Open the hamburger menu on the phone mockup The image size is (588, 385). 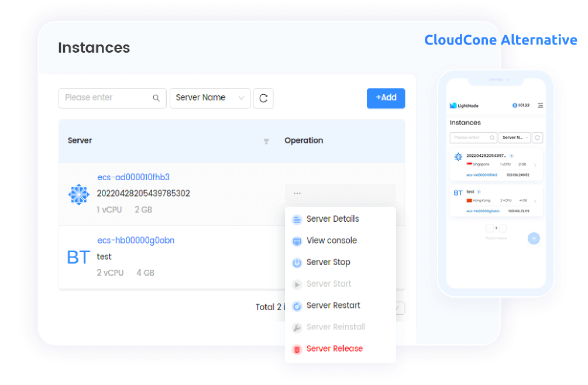[540, 105]
